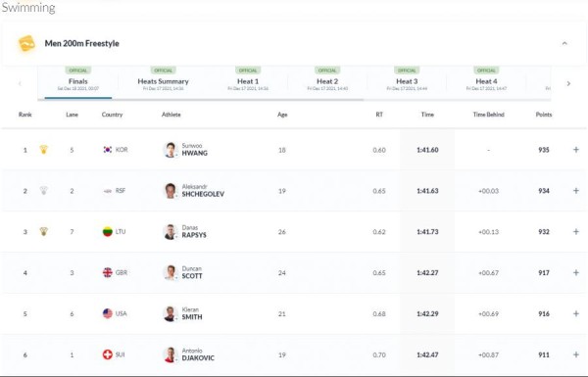Screen dimensions: 588x377
Task: Expand details for Antonio Djakovic's row
Action: point(576,354)
